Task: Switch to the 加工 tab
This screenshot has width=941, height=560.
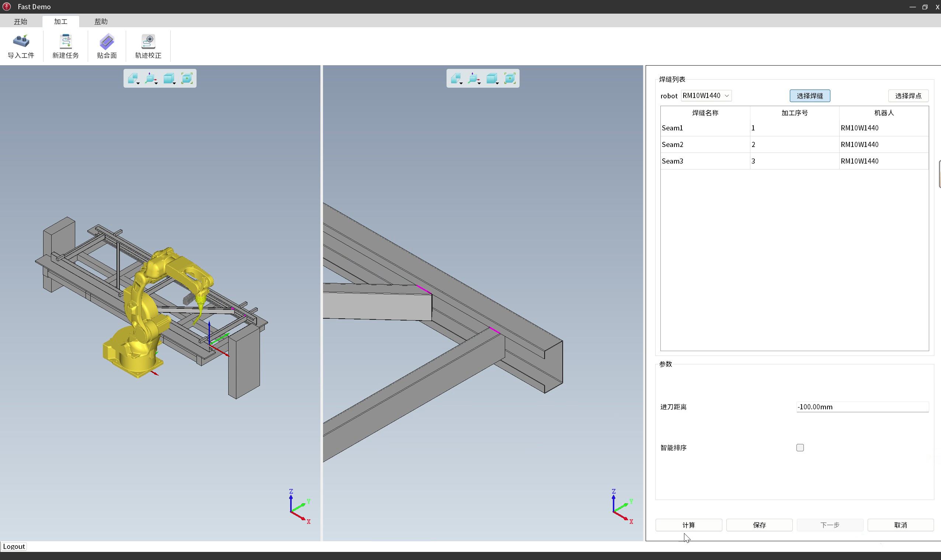Action: 60,21
